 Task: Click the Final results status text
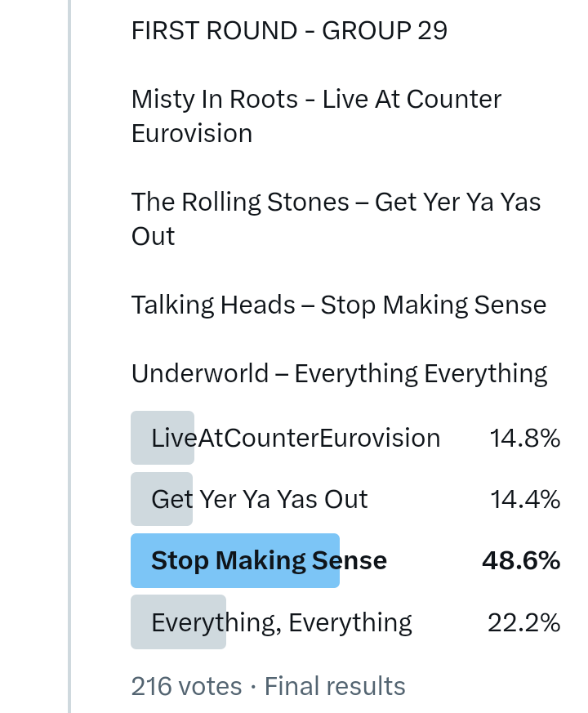334,686
